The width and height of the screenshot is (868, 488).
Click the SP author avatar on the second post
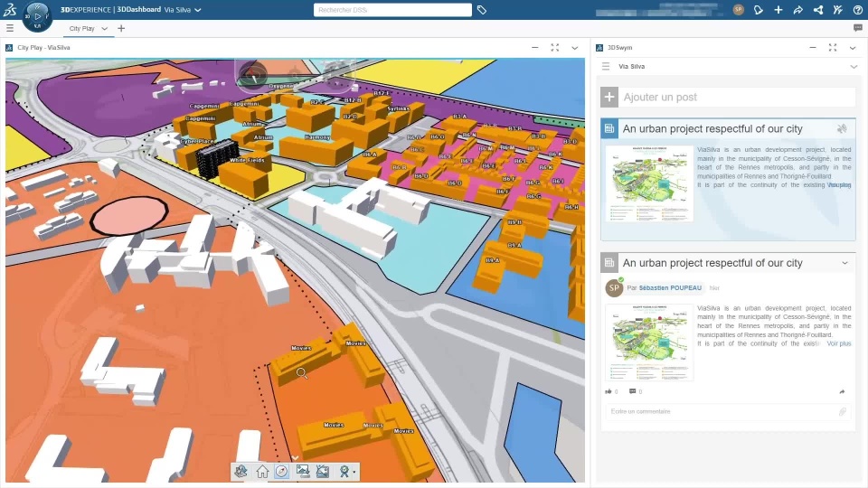point(614,287)
